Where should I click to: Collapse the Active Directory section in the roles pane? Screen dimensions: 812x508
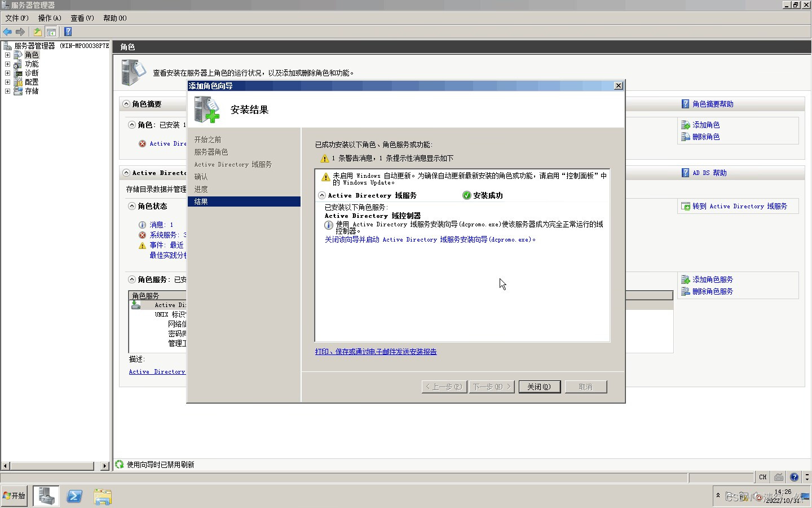(126, 173)
